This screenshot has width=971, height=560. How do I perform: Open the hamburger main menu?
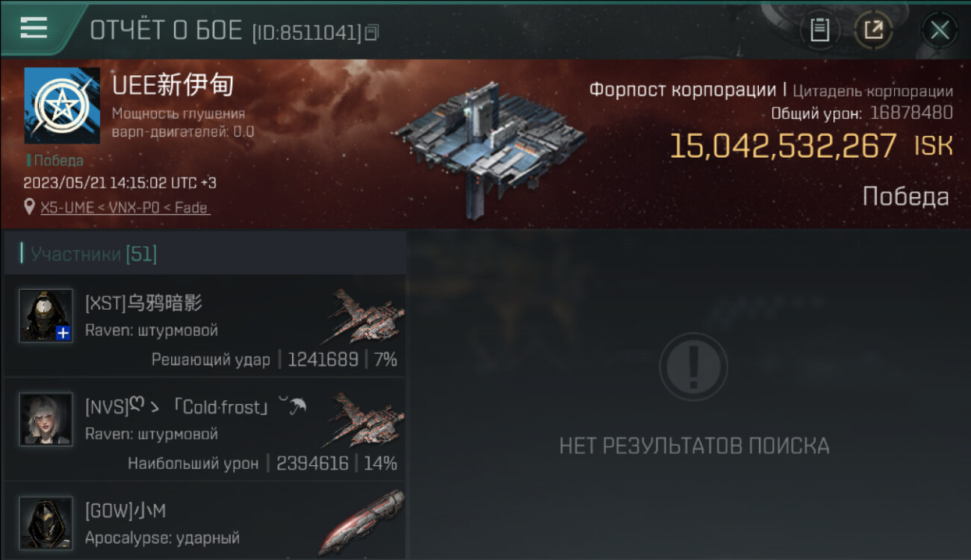[34, 28]
